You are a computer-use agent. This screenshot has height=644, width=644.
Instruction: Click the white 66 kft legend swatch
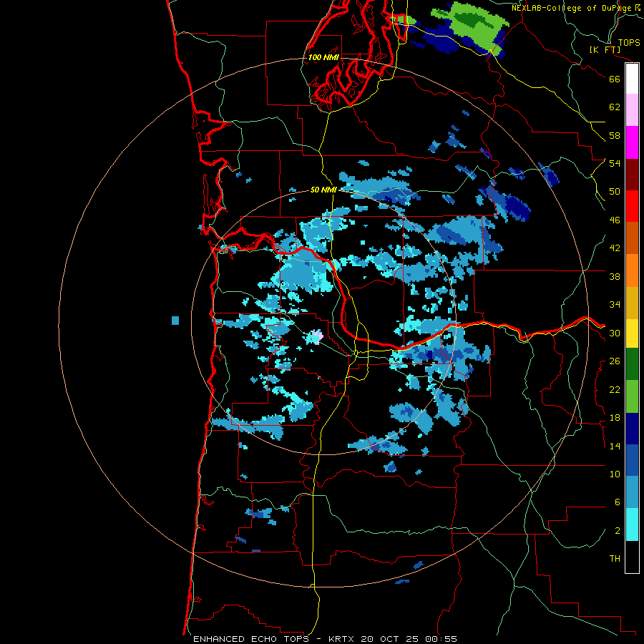point(632,79)
